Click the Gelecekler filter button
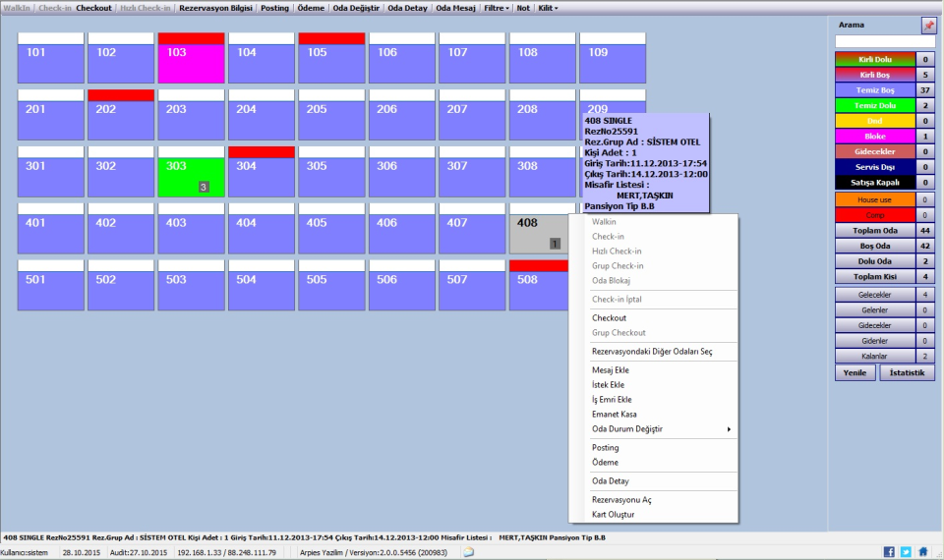This screenshot has width=944, height=560. 875,295
